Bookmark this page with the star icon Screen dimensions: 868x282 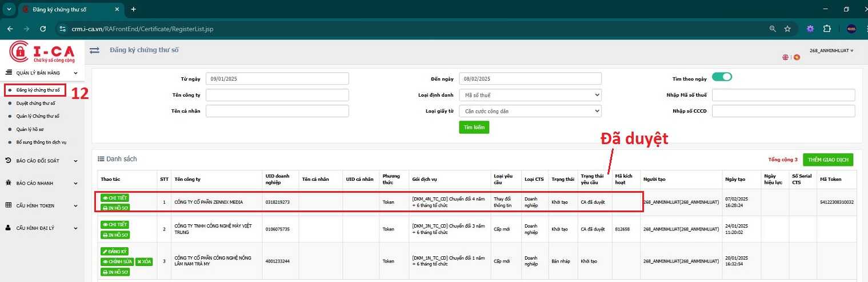click(787, 29)
